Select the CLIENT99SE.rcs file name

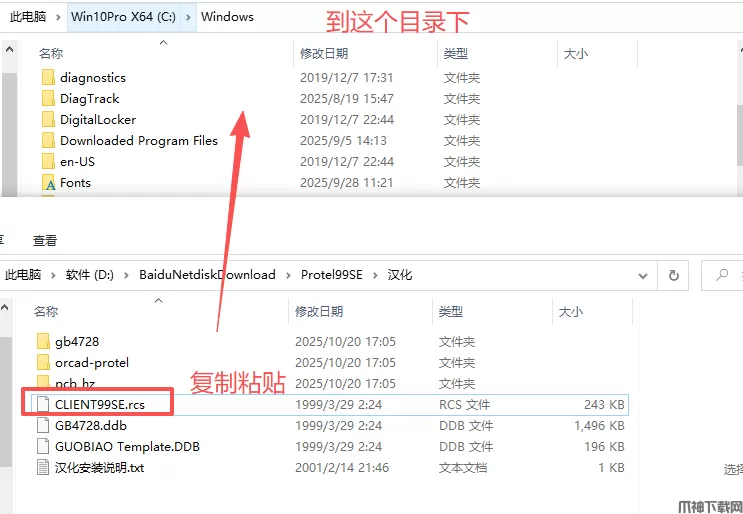pos(100,405)
